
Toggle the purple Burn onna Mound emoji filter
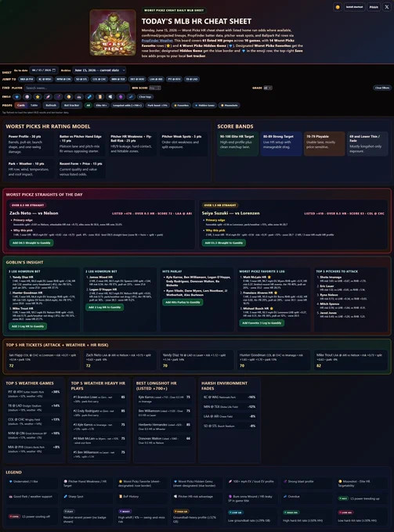(x=121, y=97)
